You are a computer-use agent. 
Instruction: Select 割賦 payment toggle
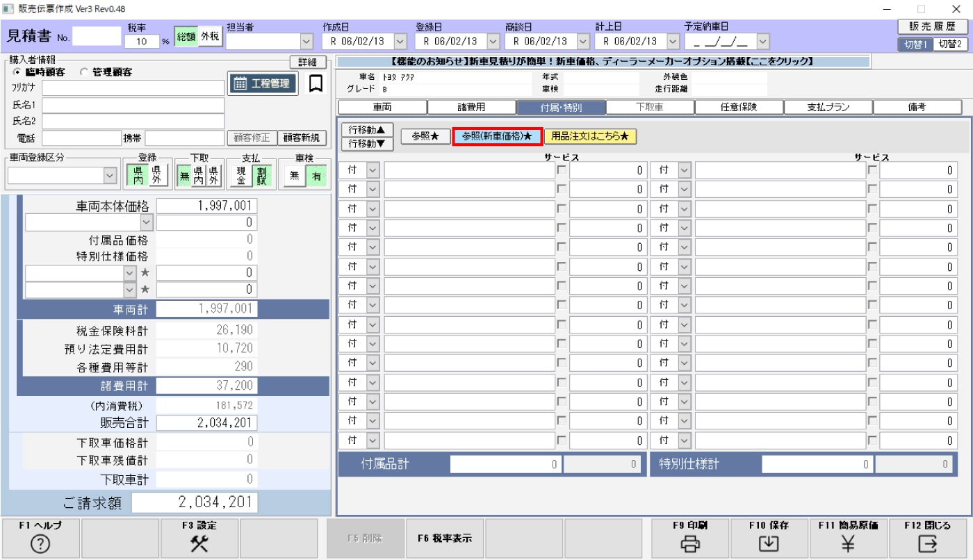pyautogui.click(x=263, y=176)
